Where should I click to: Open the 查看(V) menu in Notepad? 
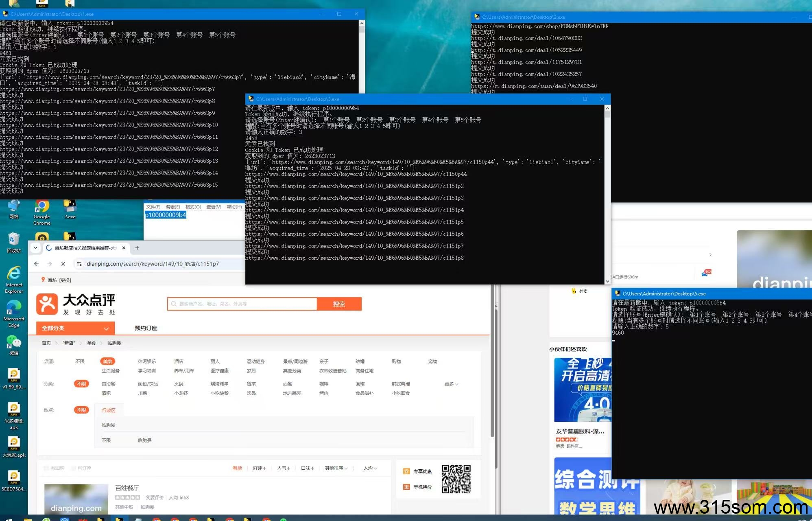[214, 207]
